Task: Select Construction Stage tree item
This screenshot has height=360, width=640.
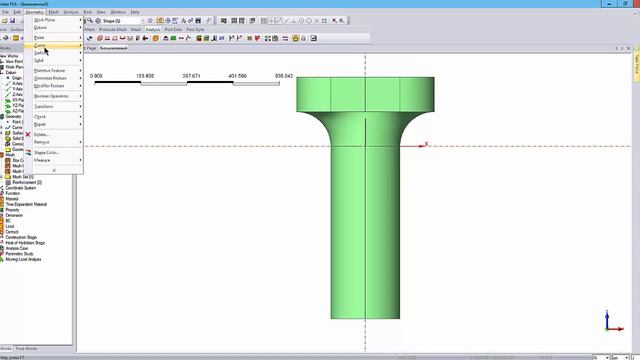Action: pyautogui.click(x=21, y=237)
